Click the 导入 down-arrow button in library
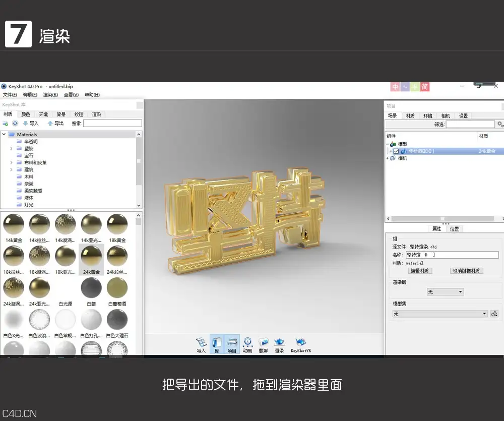The width and height of the screenshot is (504, 421). click(31, 124)
